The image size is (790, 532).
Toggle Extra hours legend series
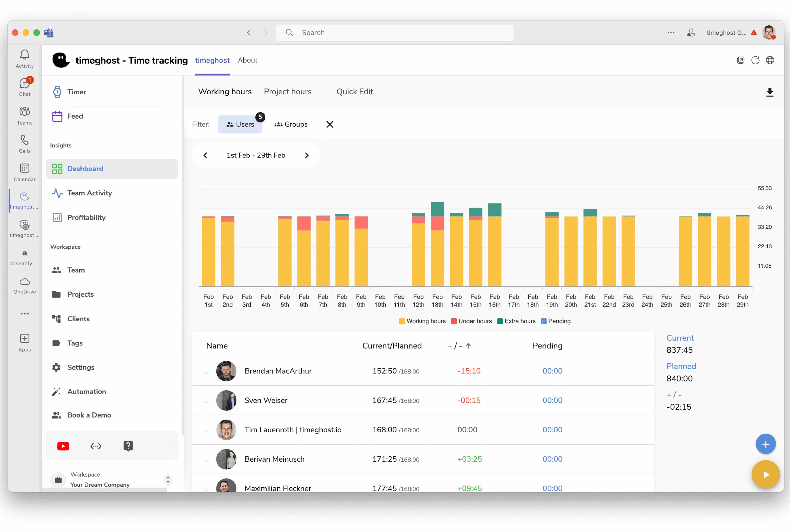[x=516, y=321]
